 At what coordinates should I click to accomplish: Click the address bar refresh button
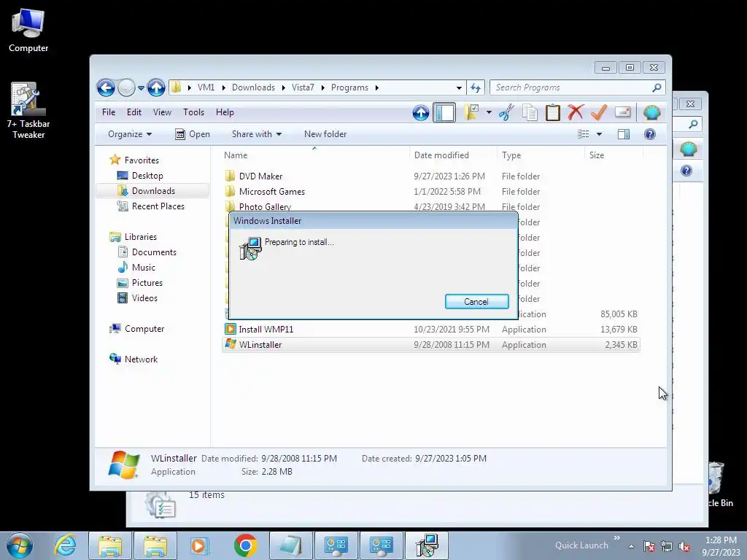(476, 87)
